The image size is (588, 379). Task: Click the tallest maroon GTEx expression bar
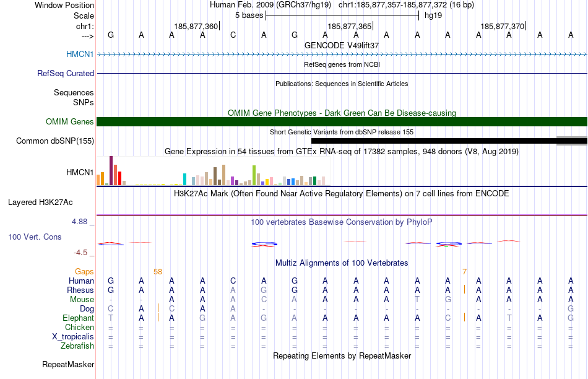point(111,171)
